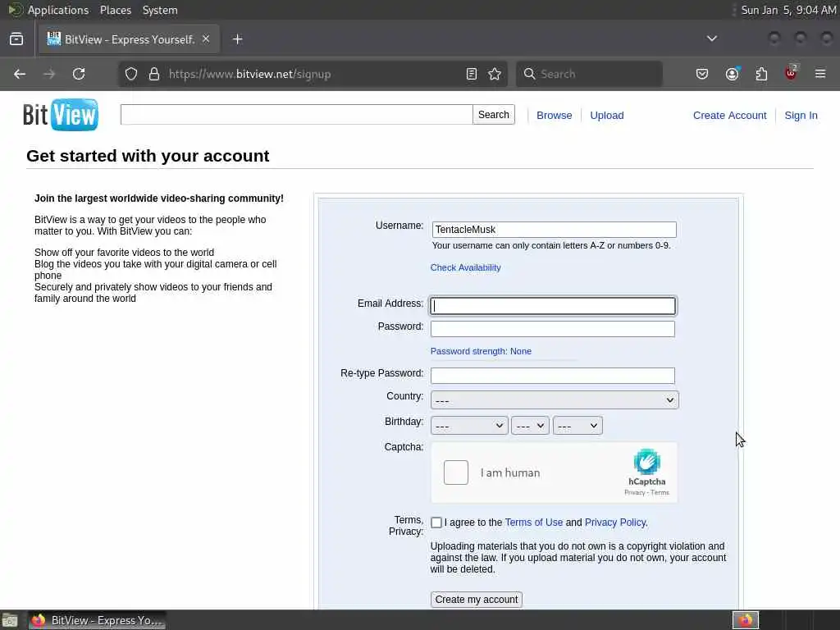Open a new tab with the plus icon
The width and height of the screenshot is (840, 630).
[238, 39]
